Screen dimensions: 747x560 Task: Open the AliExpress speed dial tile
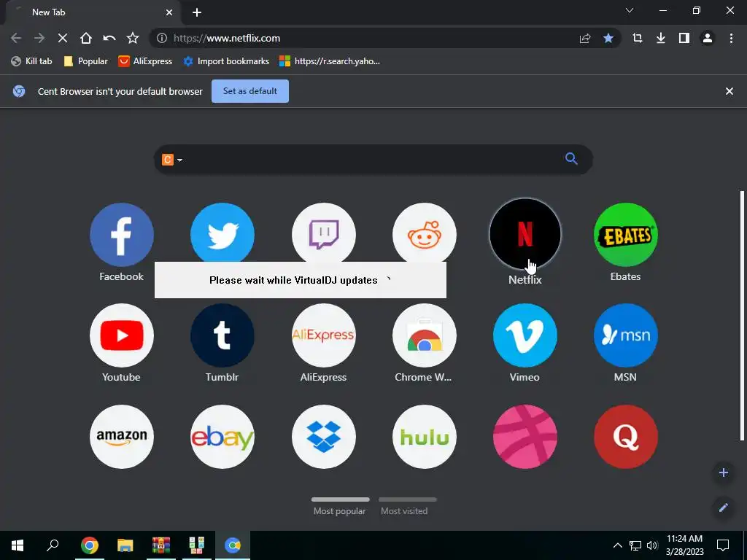(323, 335)
